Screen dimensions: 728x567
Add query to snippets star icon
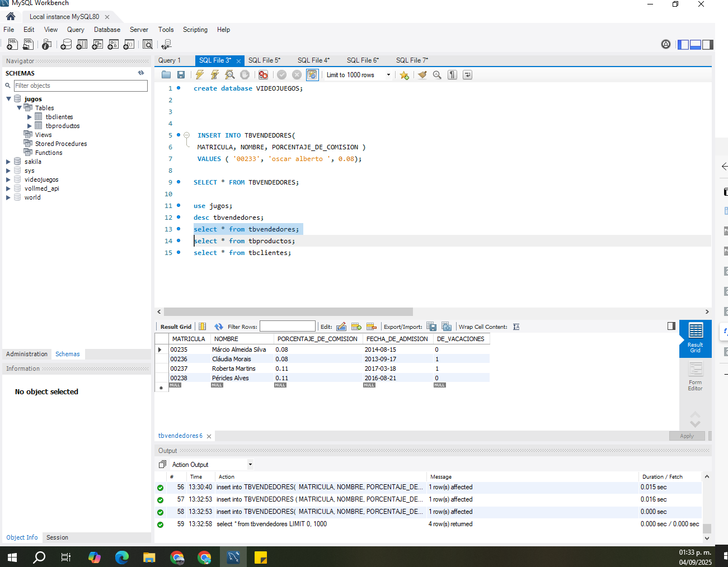[404, 75]
